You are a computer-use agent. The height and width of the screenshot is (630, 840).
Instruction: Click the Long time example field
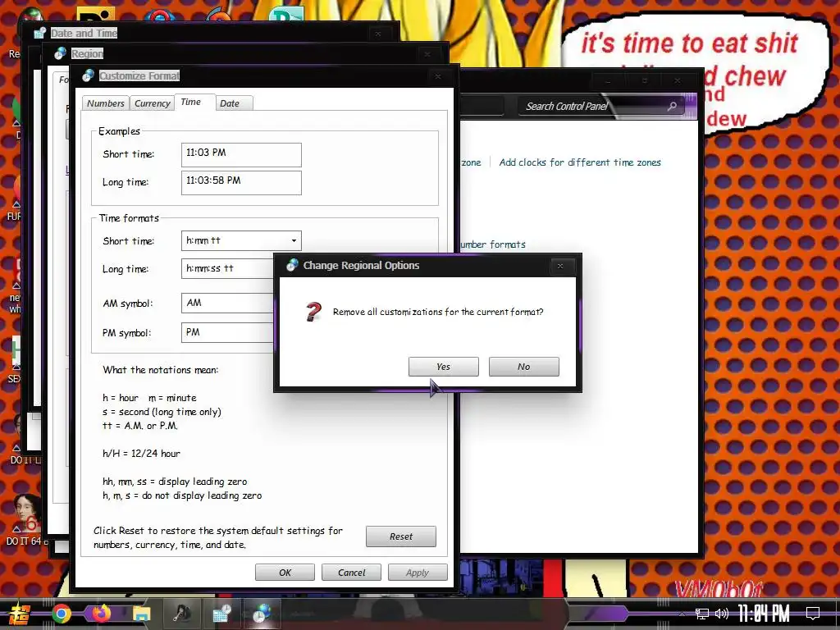(241, 183)
